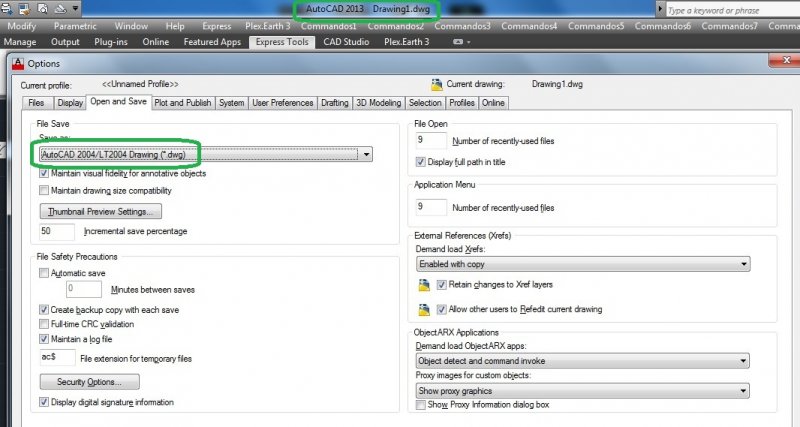This screenshot has width=800, height=427.
Task: Select the Output ribbon tab
Action: 65,42
